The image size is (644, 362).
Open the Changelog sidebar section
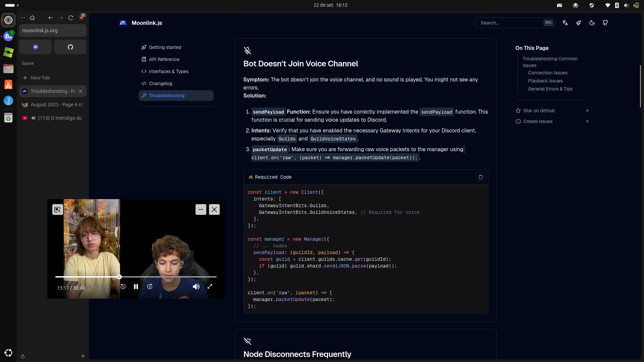click(160, 83)
